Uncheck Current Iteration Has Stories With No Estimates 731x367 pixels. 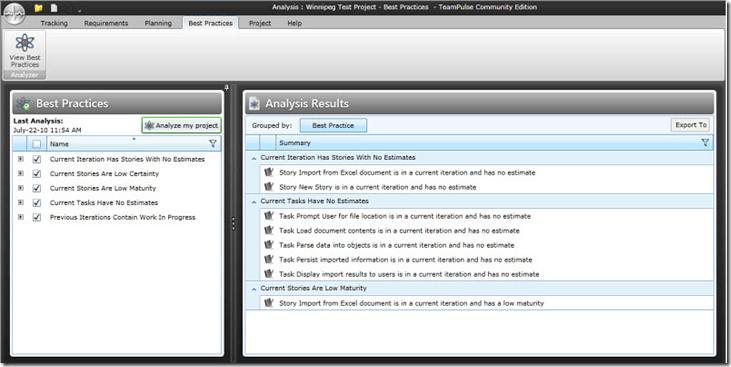37,159
